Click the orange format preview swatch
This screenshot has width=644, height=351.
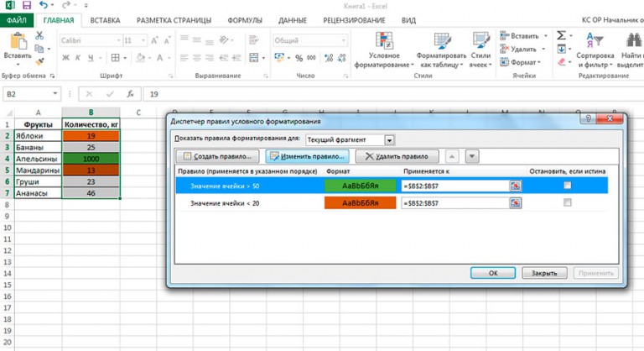pyautogui.click(x=361, y=203)
